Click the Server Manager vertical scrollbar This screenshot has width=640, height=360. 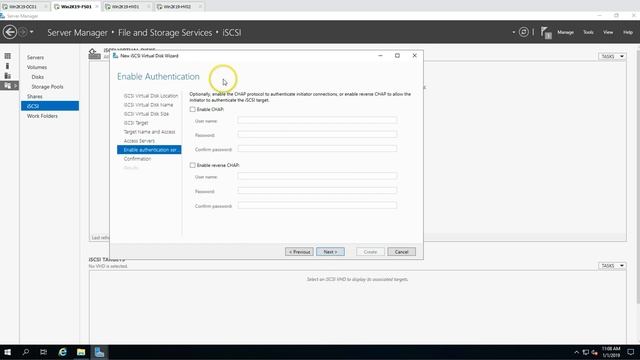point(638,176)
